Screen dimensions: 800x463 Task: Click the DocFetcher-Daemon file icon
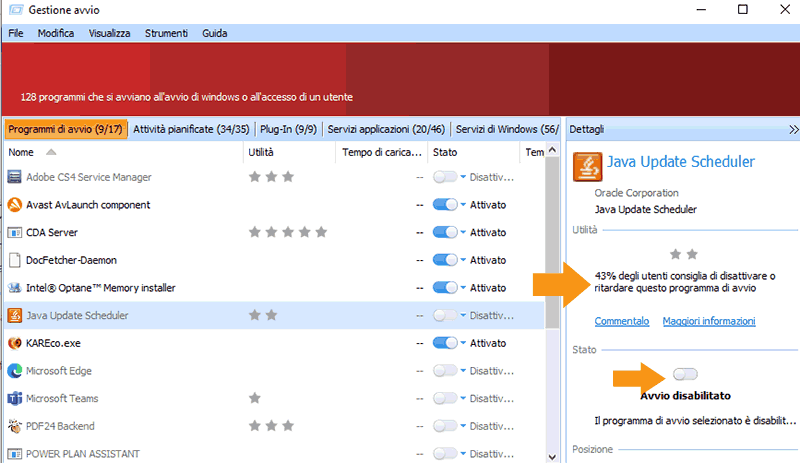click(x=15, y=260)
